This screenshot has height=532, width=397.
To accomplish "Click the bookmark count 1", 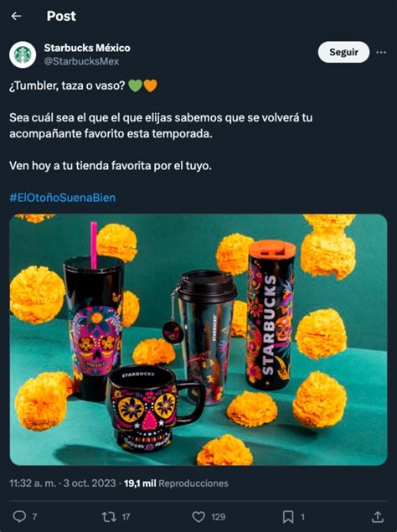I will click(x=302, y=517).
